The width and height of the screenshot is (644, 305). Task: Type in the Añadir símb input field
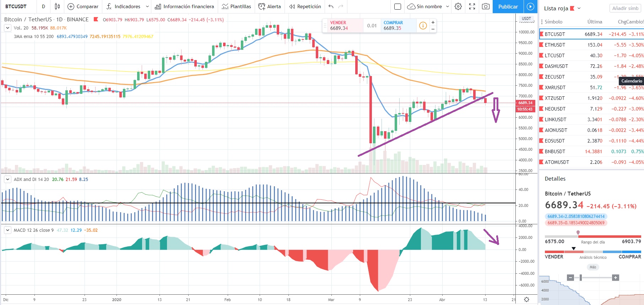tap(626, 8)
